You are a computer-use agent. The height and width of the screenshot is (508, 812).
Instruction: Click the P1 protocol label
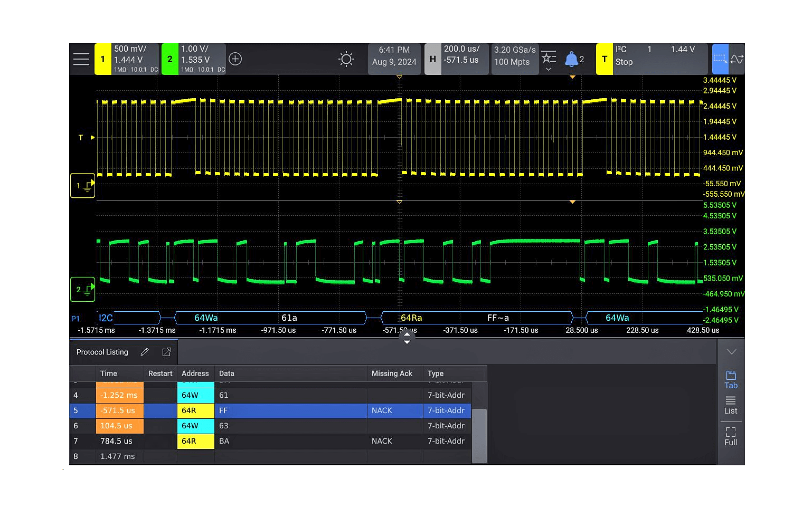[75, 319]
